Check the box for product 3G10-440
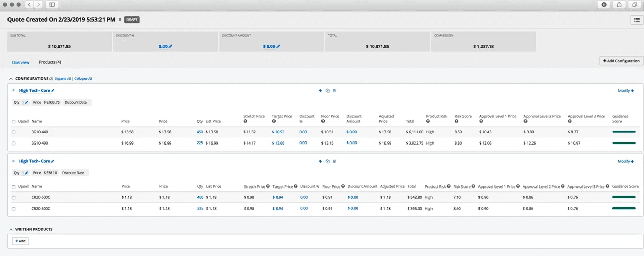644x256 pixels. 14,132
